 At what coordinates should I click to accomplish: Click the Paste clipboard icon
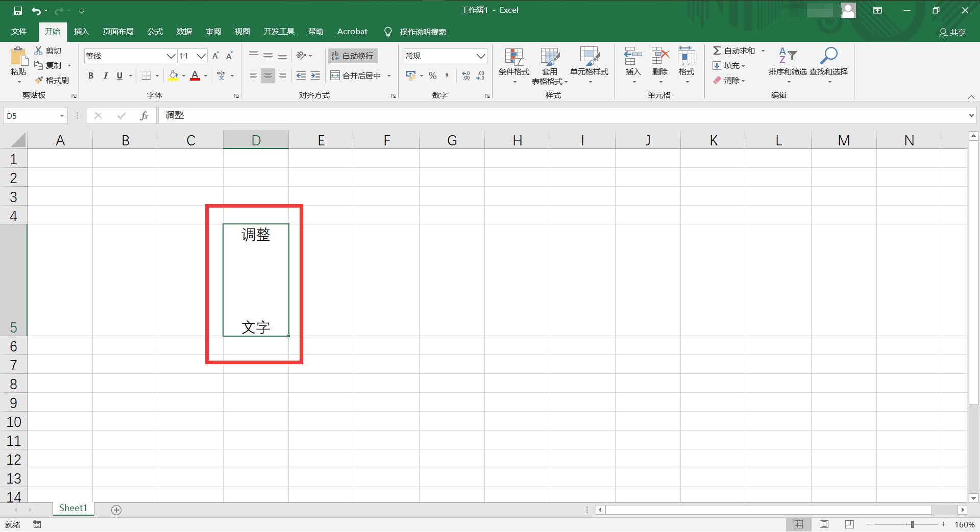(18, 56)
